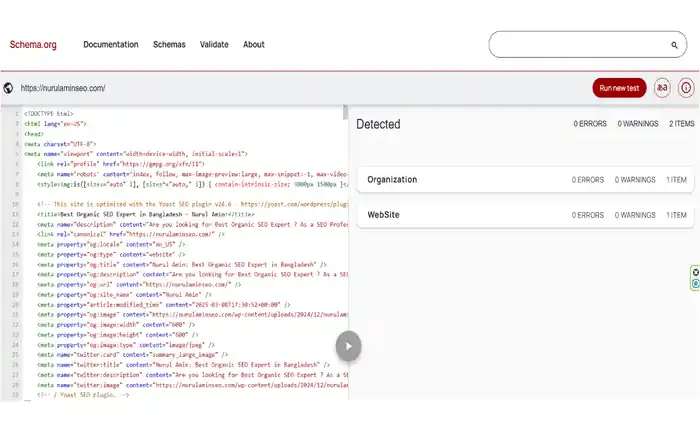Click the 0 ERRORS summary count in Detected header
Screen dimensions: 700x421
590,124
